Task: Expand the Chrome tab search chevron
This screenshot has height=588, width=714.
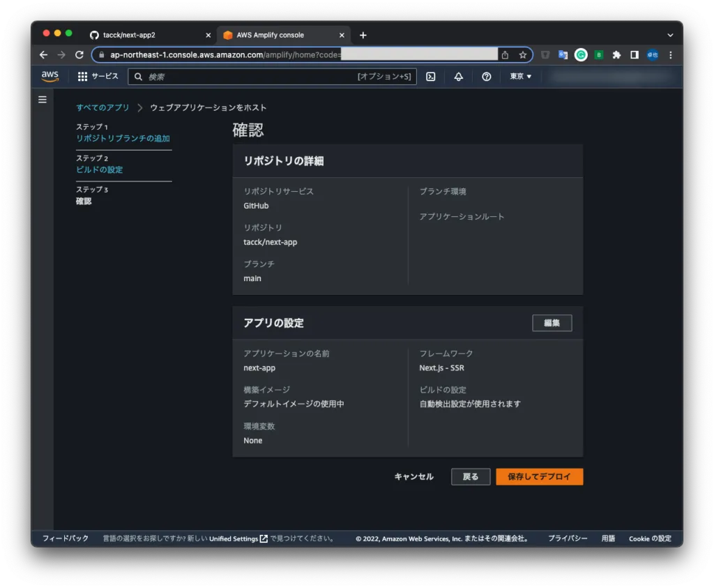Action: [x=670, y=35]
